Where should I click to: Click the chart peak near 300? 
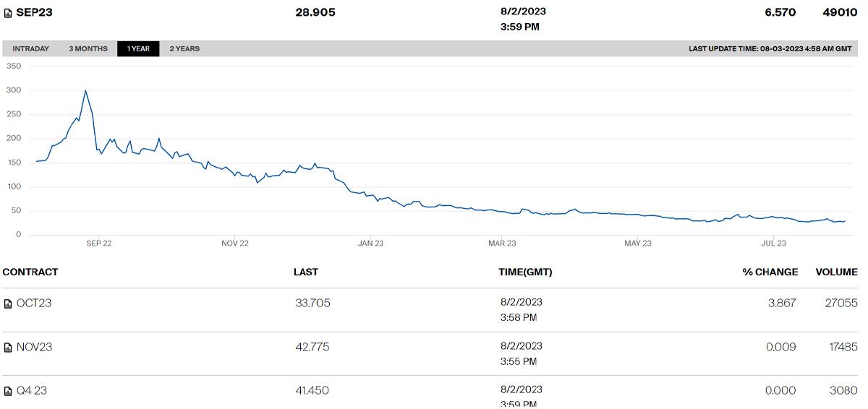click(85, 91)
